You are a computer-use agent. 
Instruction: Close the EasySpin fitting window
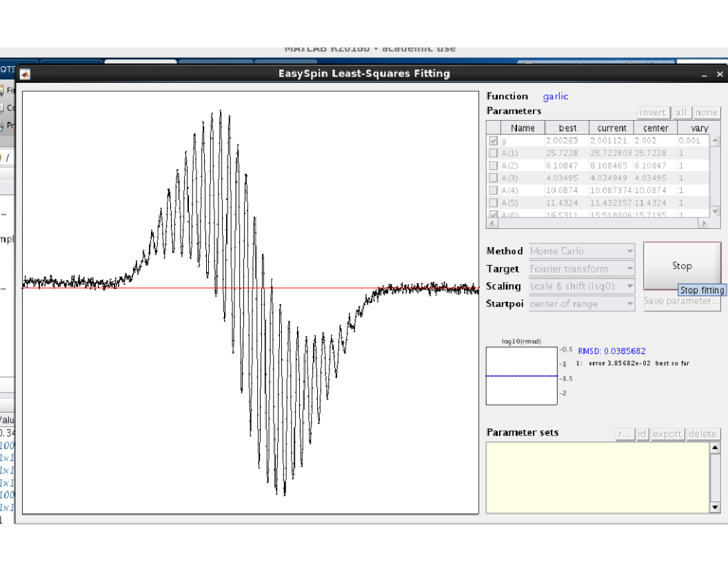click(720, 75)
